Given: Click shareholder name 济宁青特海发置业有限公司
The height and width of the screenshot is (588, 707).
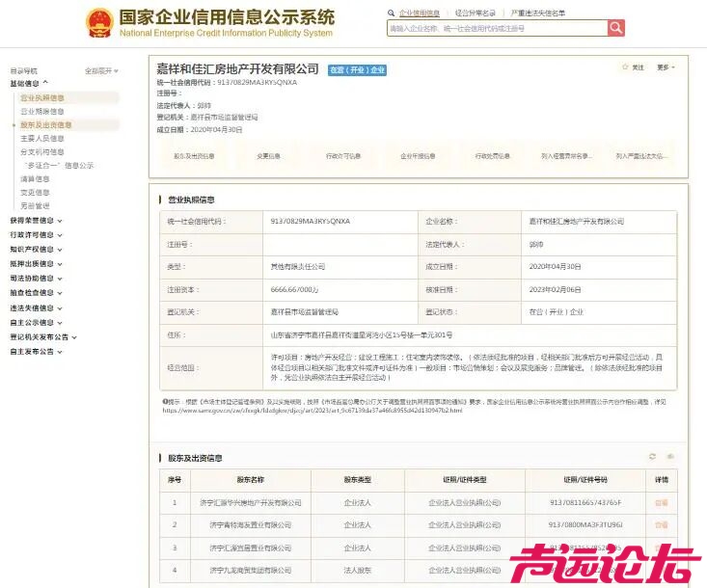Looking at the screenshot, I should (x=251, y=525).
